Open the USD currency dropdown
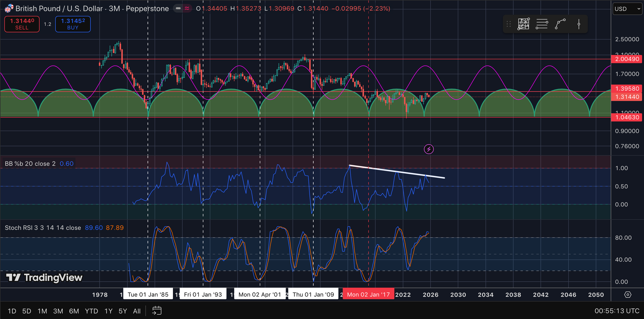This screenshot has height=319, width=644. [x=627, y=9]
